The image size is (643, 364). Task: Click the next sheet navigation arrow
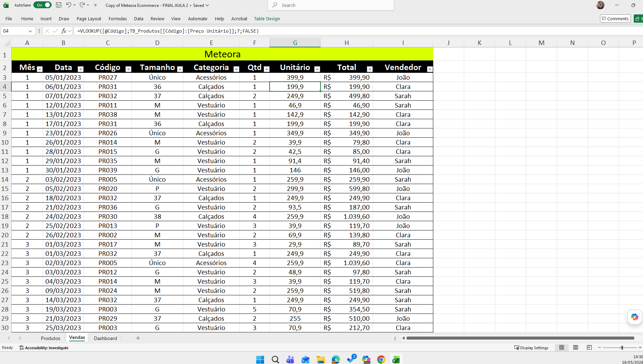[x=20, y=338]
